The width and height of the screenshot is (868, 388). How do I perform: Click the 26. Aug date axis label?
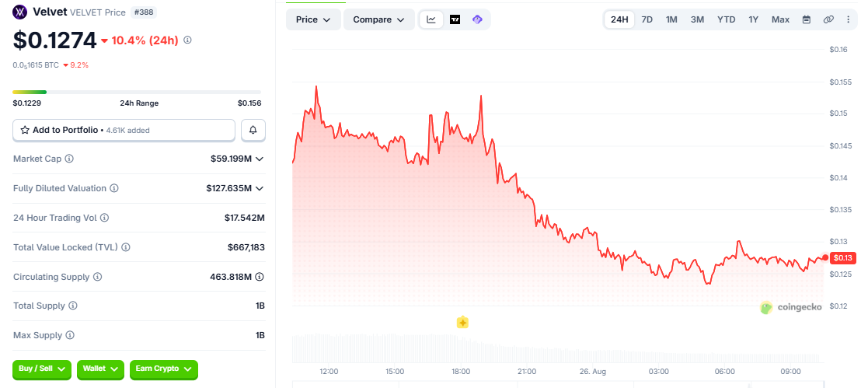(x=593, y=371)
